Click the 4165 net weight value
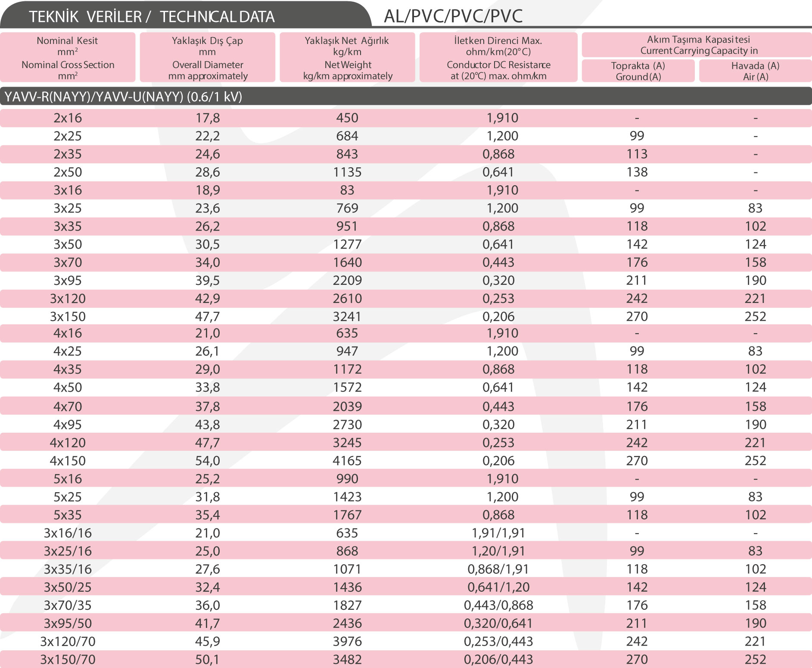Viewport: 812px width, 668px height. 347,461
